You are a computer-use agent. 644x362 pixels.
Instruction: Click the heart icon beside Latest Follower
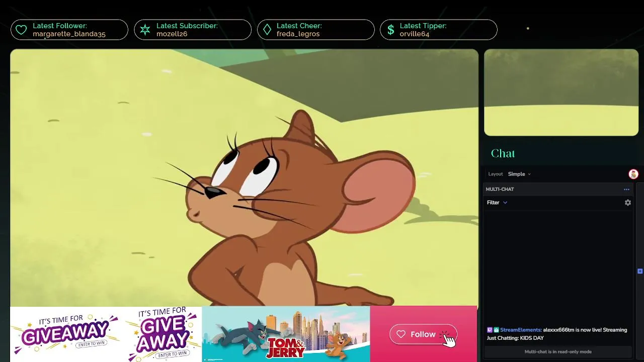(x=21, y=30)
